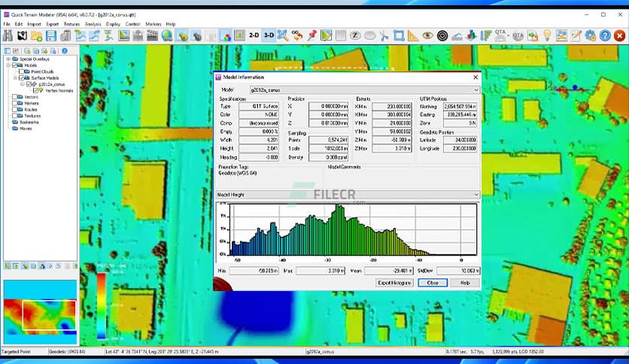Open the RGB color circles icon

point(226,35)
